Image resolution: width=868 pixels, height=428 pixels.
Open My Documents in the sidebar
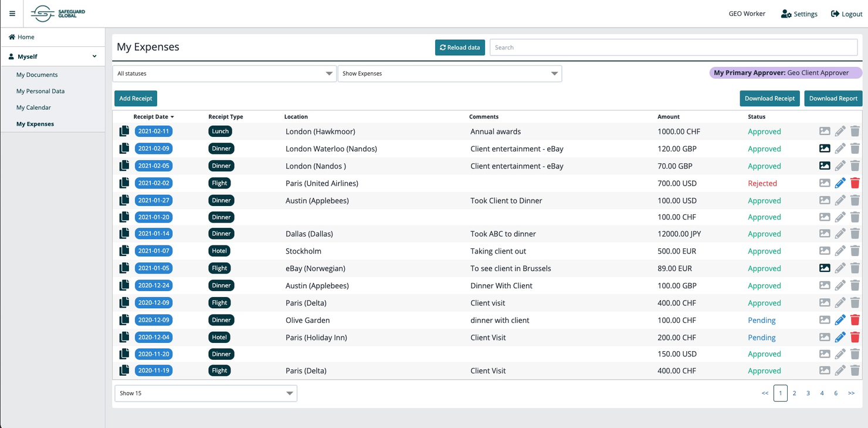[37, 75]
